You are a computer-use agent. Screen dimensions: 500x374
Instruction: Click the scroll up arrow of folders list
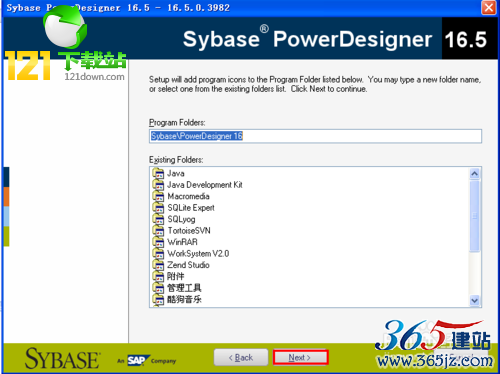pos(474,173)
